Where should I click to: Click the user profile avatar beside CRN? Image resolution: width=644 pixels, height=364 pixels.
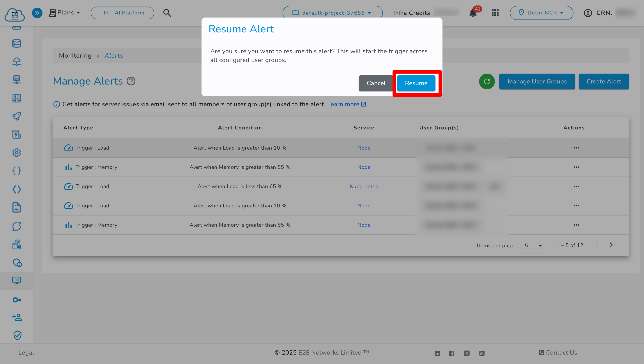click(588, 13)
